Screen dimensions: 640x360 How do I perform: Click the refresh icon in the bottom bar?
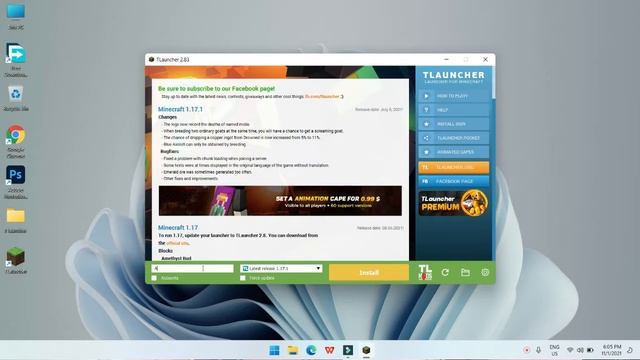[445, 272]
